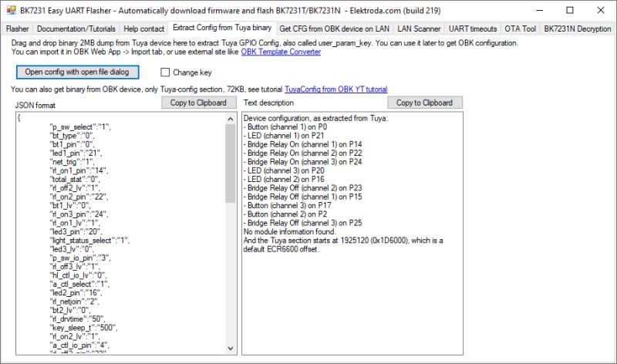Image resolution: width=617 pixels, height=364 pixels.
Task: Select the Extract Config from Tuya binary tab
Action: pyautogui.click(x=222, y=28)
